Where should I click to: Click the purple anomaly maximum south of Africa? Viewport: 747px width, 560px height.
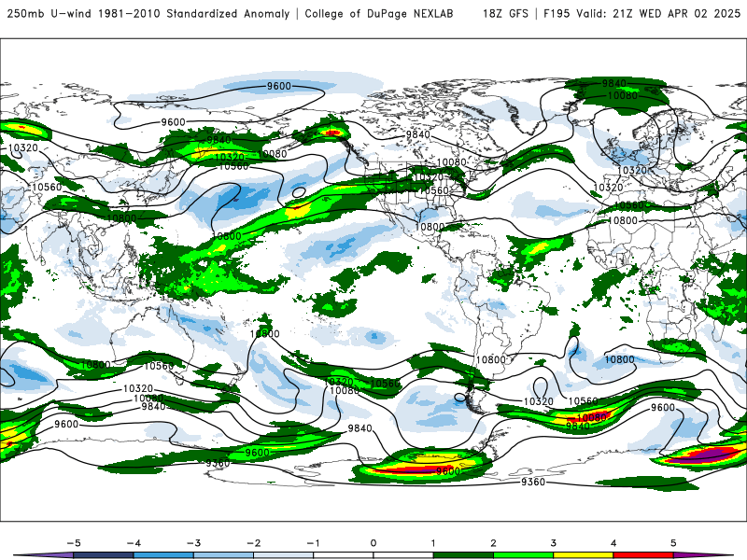point(700,456)
